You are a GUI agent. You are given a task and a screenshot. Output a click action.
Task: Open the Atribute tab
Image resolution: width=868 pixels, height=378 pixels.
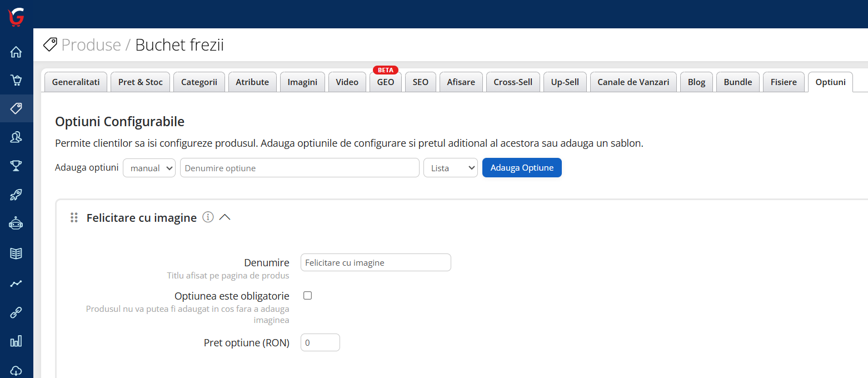(x=252, y=82)
